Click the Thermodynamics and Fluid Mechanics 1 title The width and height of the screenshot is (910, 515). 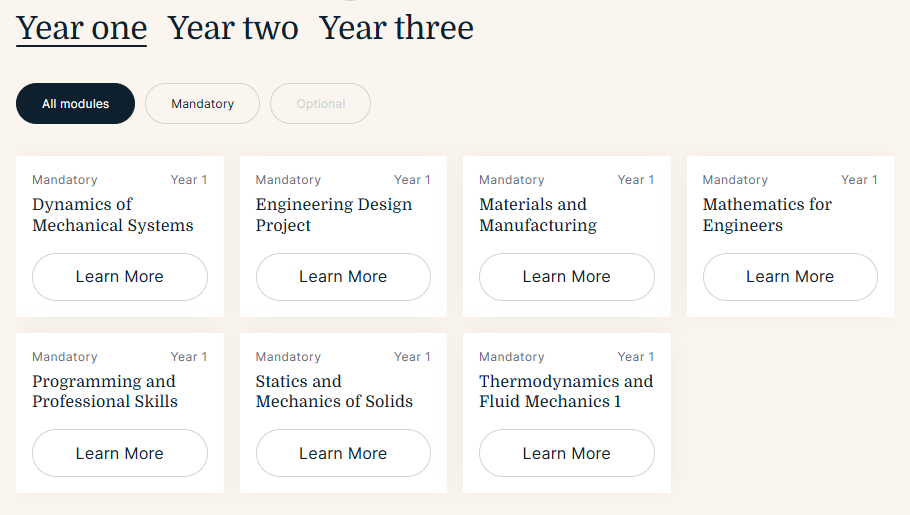(x=565, y=391)
